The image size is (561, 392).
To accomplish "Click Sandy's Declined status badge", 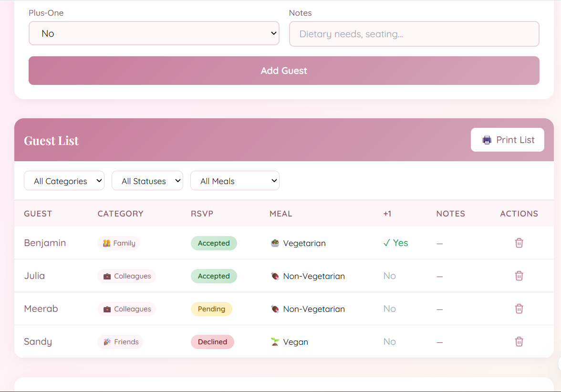I will tap(212, 342).
